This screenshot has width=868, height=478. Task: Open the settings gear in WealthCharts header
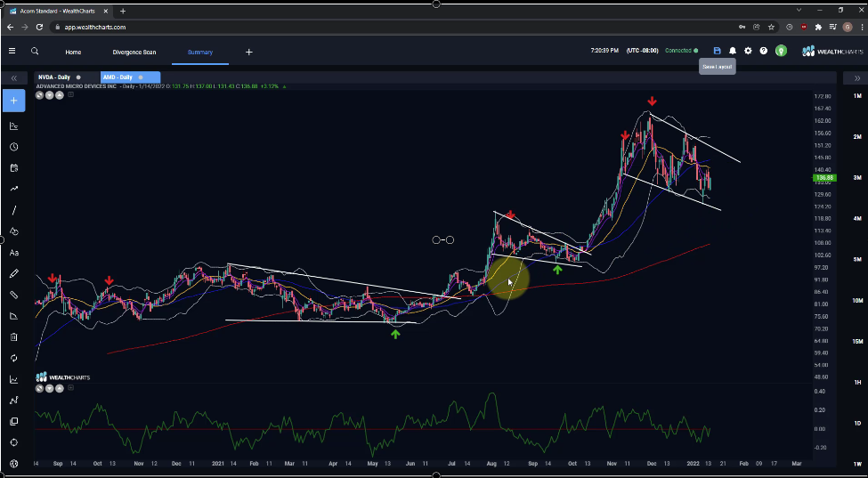[748, 51]
